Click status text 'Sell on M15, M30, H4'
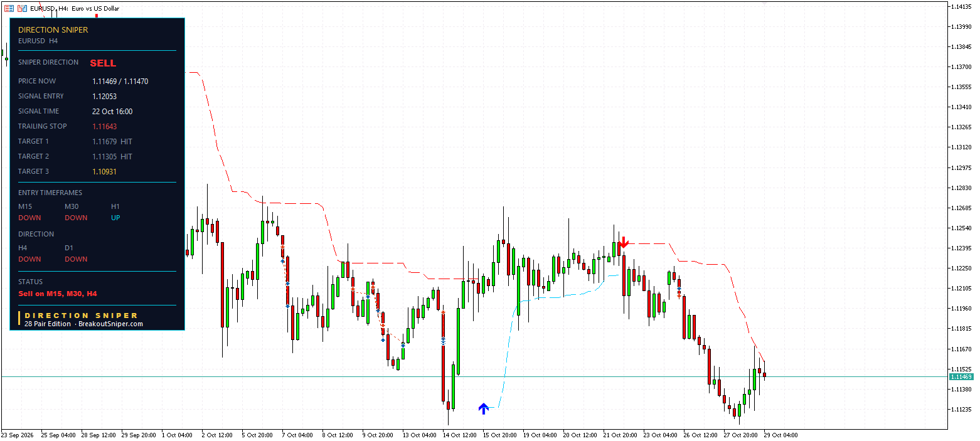The height and width of the screenshot is (441, 980). pos(58,294)
